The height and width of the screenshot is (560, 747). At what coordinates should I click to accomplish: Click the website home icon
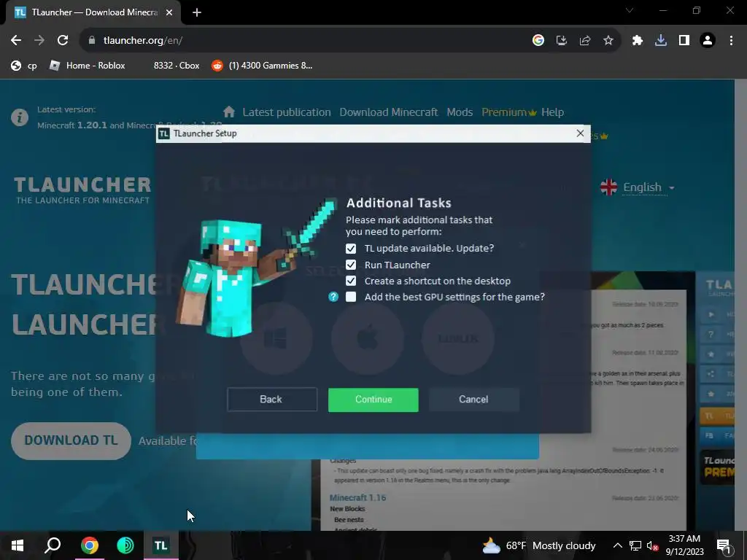click(x=228, y=112)
